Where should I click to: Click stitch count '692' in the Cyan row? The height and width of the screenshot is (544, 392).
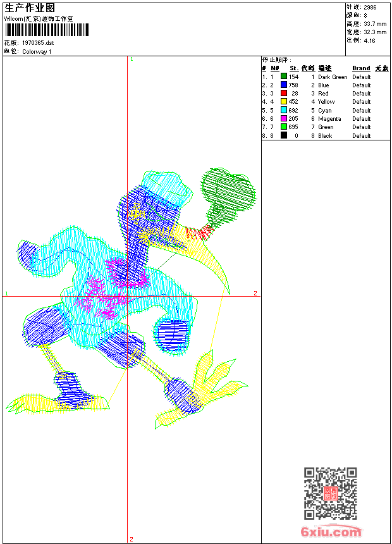coord(293,110)
